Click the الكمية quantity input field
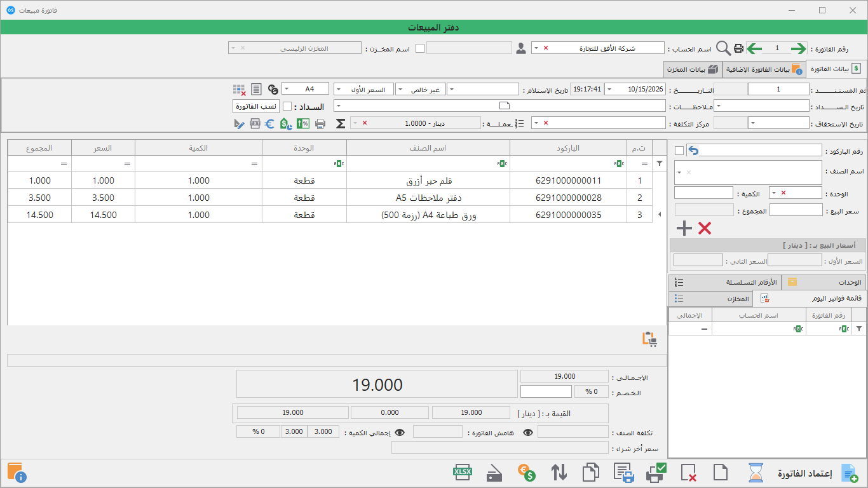 click(703, 193)
